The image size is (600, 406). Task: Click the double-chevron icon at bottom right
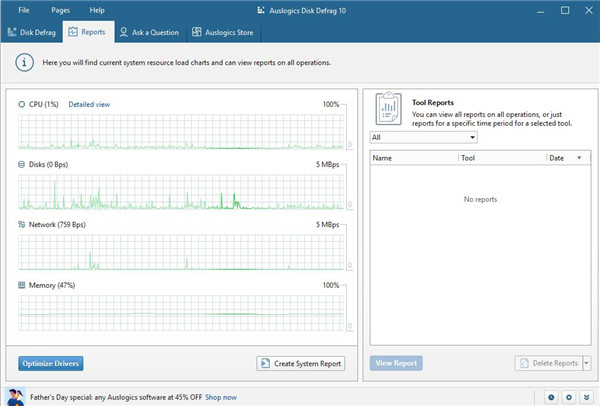587,397
